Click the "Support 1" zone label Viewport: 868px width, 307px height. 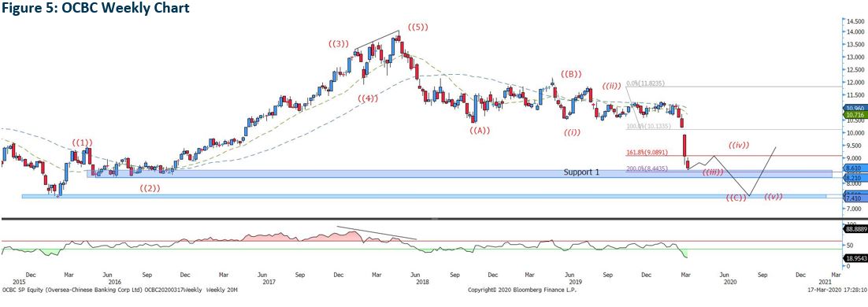[581, 172]
